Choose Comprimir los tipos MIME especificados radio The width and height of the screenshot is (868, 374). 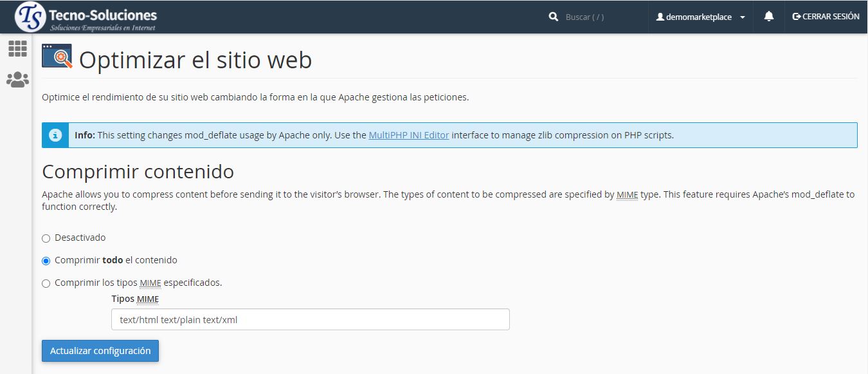[46, 283]
